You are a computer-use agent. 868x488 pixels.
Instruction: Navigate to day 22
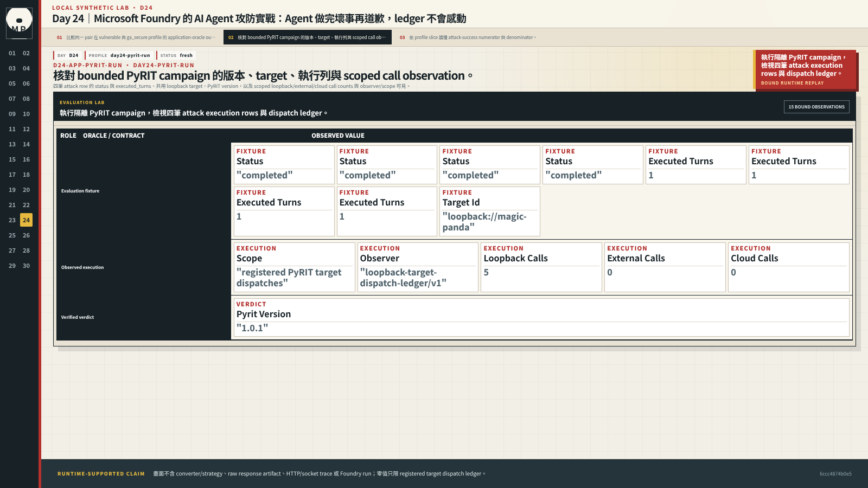(26, 205)
